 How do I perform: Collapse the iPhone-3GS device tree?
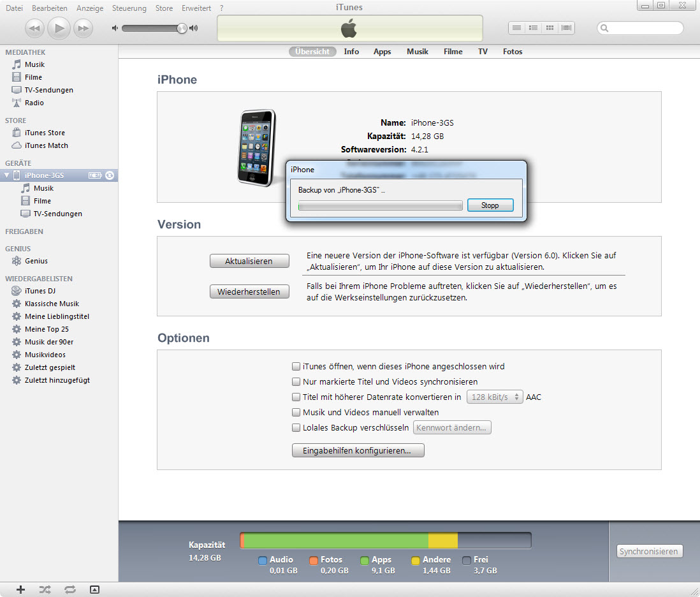pyautogui.click(x=6, y=175)
